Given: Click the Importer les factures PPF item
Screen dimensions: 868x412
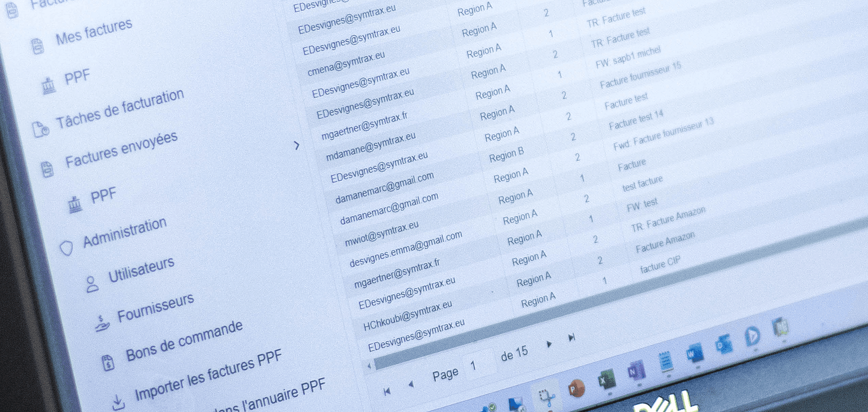Looking at the screenshot, I should pos(208,374).
